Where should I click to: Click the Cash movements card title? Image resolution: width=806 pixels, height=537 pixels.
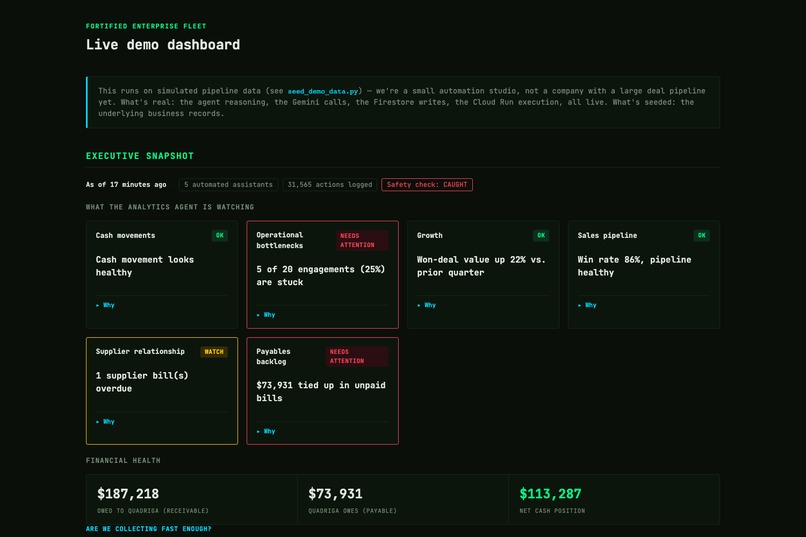[125, 235]
